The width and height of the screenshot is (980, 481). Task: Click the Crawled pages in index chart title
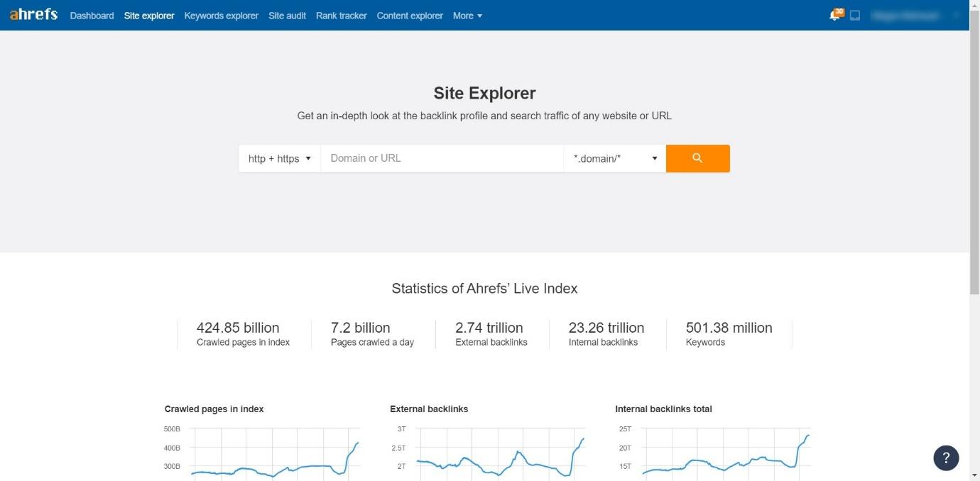point(214,409)
